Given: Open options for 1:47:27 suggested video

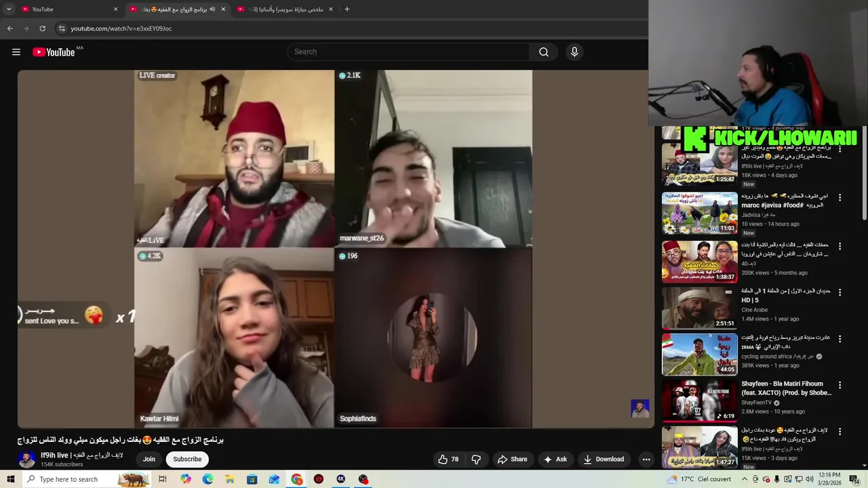Looking at the screenshot, I should [x=840, y=431].
